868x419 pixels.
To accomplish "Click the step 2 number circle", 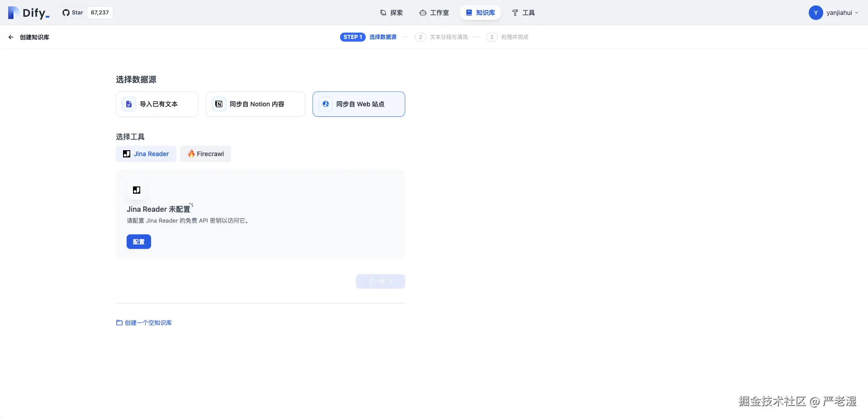I will point(420,37).
